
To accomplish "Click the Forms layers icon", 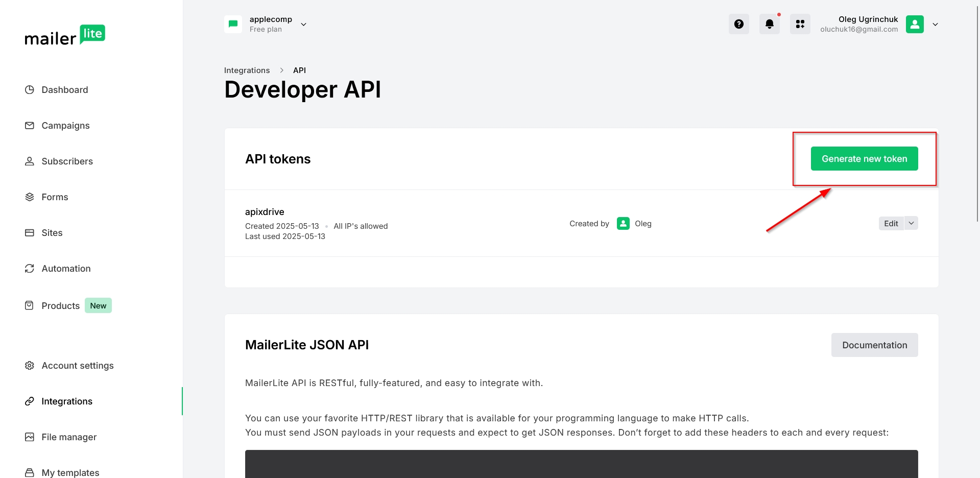I will (x=30, y=197).
